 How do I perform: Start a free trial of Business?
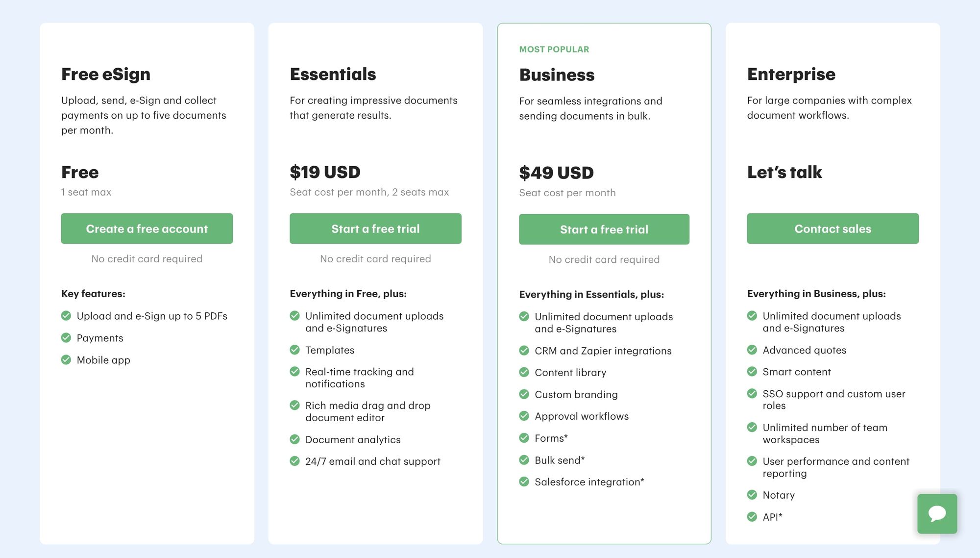tap(604, 229)
